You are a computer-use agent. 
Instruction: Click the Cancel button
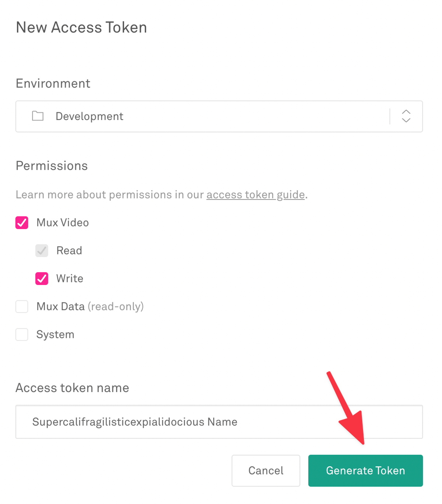[266, 470]
